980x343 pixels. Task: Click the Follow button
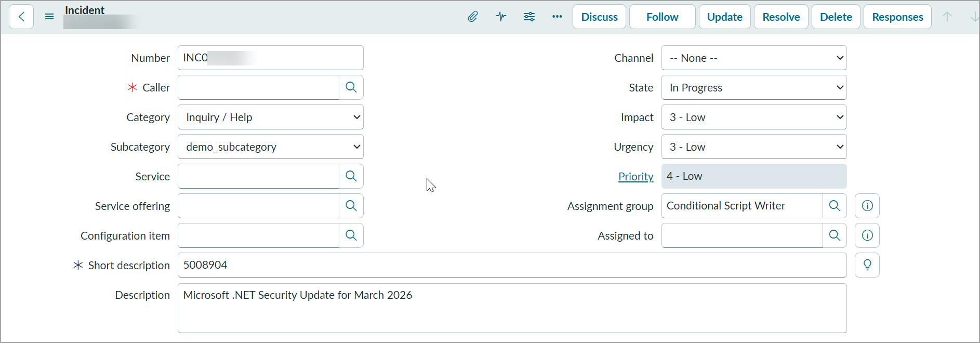(663, 17)
